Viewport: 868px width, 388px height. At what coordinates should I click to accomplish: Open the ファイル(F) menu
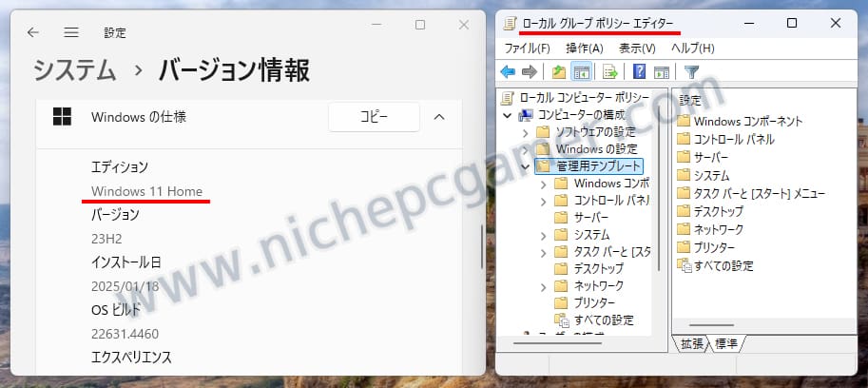pos(527,48)
